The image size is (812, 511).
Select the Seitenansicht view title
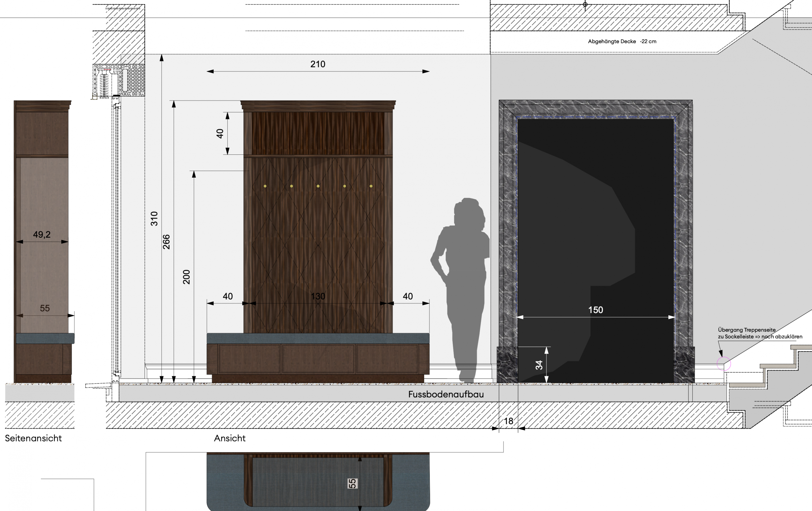[x=33, y=438]
